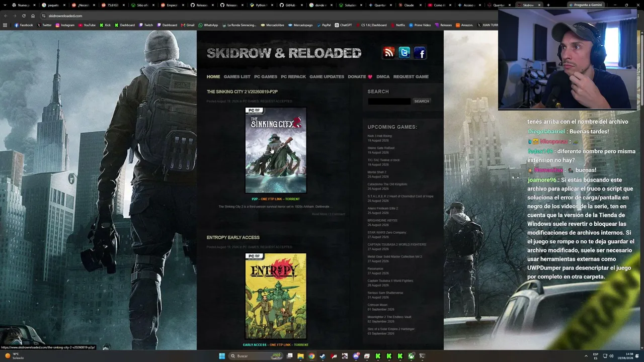This screenshot has height=362, width=644.
Task: Click 'BRIGANDINE ABYSS' upcoming entry
Action: point(382,220)
